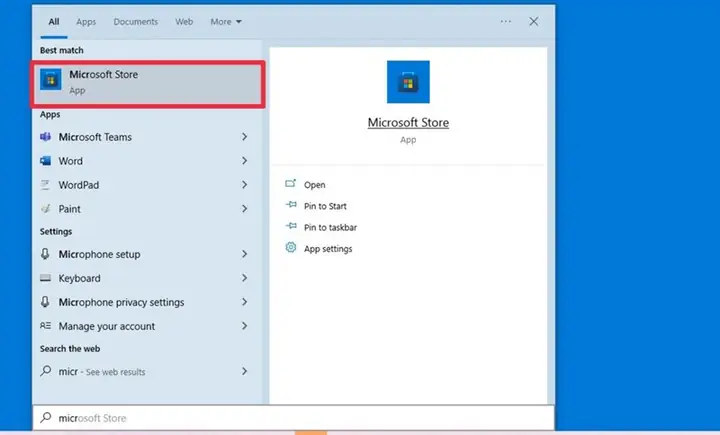Viewport: 720px width, 435px height.
Task: Expand the Word result chevron
Action: pyautogui.click(x=245, y=161)
